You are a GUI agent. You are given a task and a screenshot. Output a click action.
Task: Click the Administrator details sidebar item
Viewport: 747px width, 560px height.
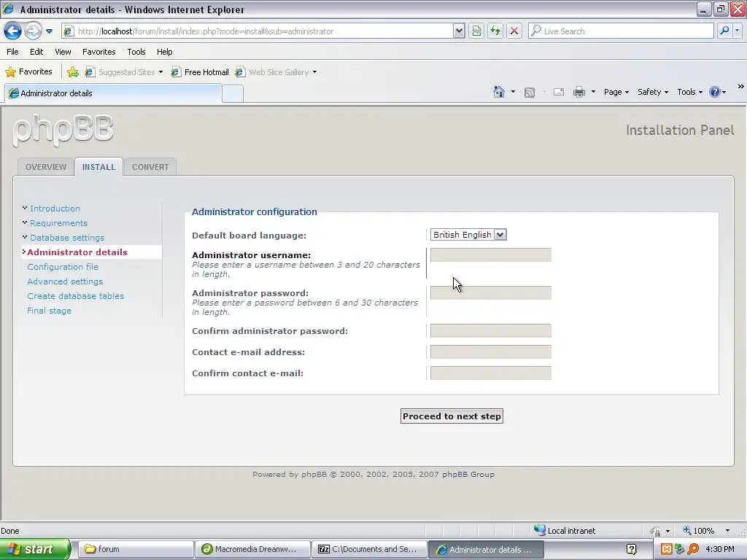point(77,252)
